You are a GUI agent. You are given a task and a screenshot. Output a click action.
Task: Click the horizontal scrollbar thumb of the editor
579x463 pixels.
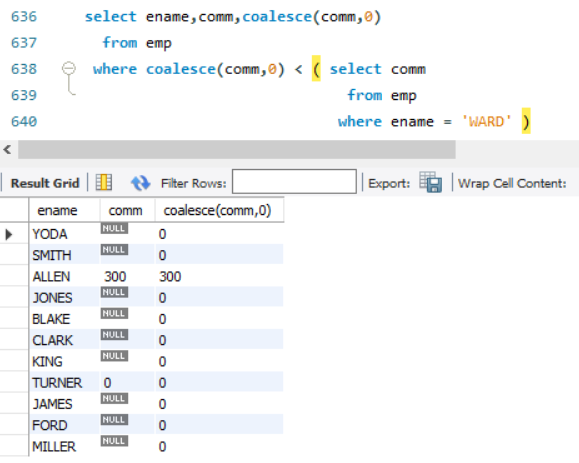point(237,150)
